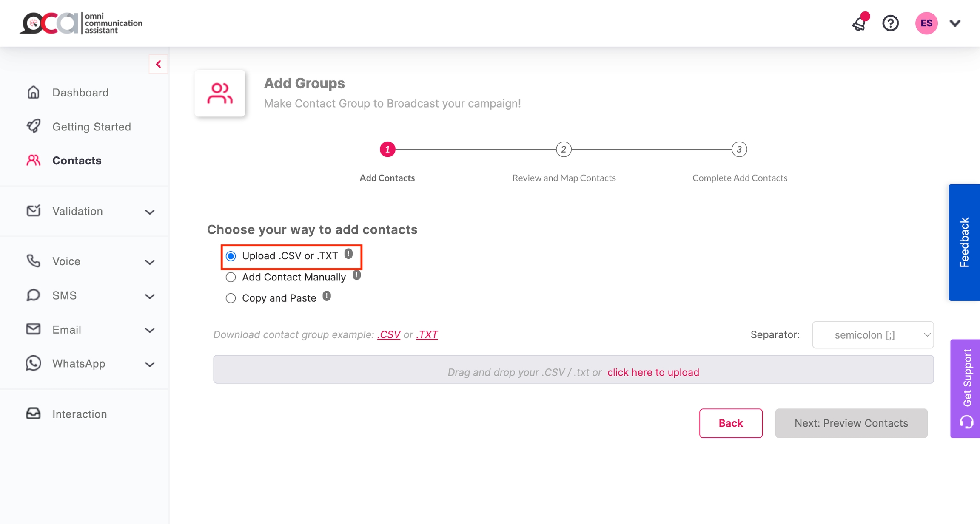Click the info icon beside Upload .CSV
This screenshot has height=524, width=980.
348,254
